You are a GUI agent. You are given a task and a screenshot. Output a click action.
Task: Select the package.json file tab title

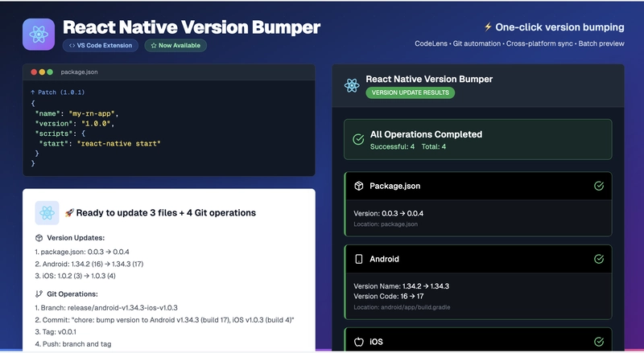[79, 72]
